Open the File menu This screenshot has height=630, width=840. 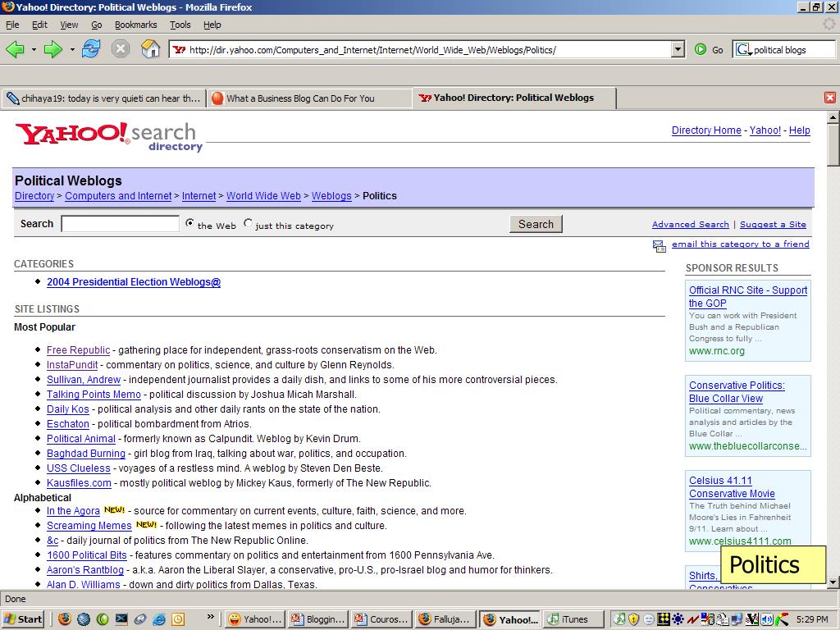click(x=12, y=25)
